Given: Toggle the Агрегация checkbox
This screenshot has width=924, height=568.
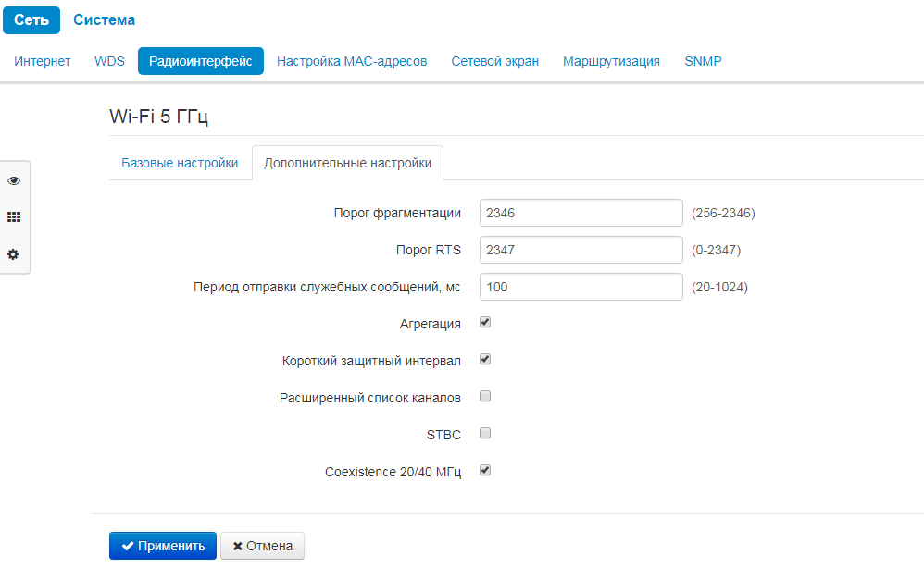Looking at the screenshot, I should click(485, 323).
